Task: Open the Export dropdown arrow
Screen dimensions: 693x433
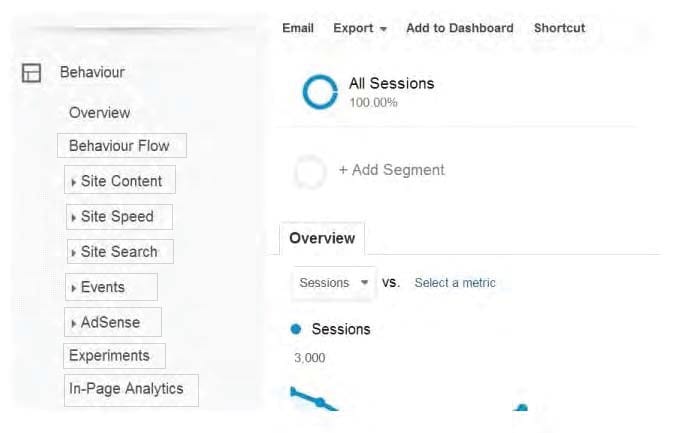Action: point(383,29)
